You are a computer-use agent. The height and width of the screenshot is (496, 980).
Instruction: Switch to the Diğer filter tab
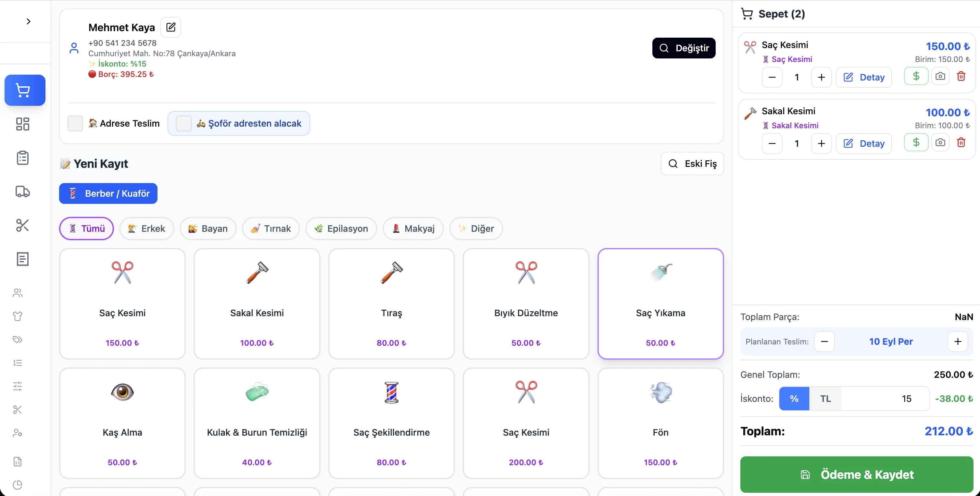[476, 228]
